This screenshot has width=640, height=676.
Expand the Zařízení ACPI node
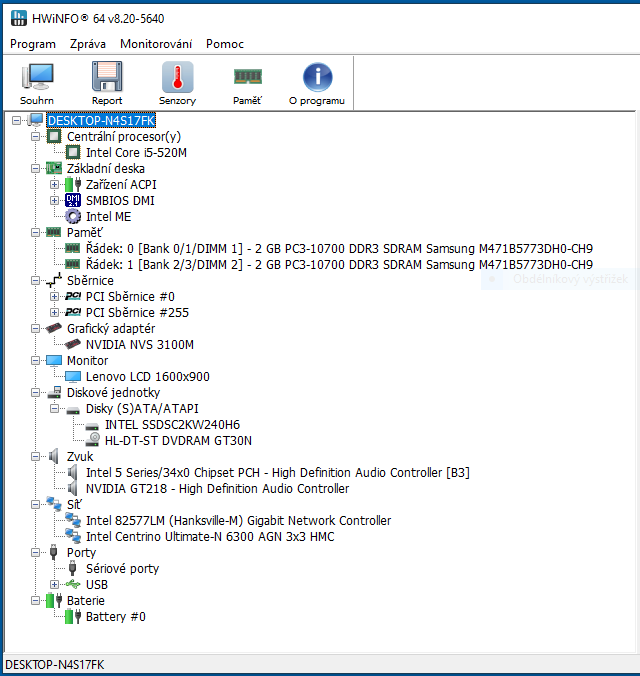pyautogui.click(x=54, y=185)
